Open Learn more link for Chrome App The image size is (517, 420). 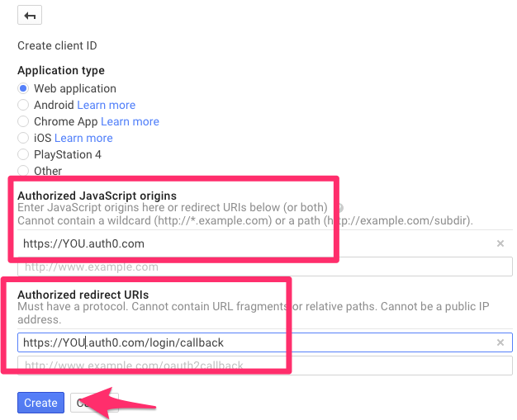pos(130,121)
